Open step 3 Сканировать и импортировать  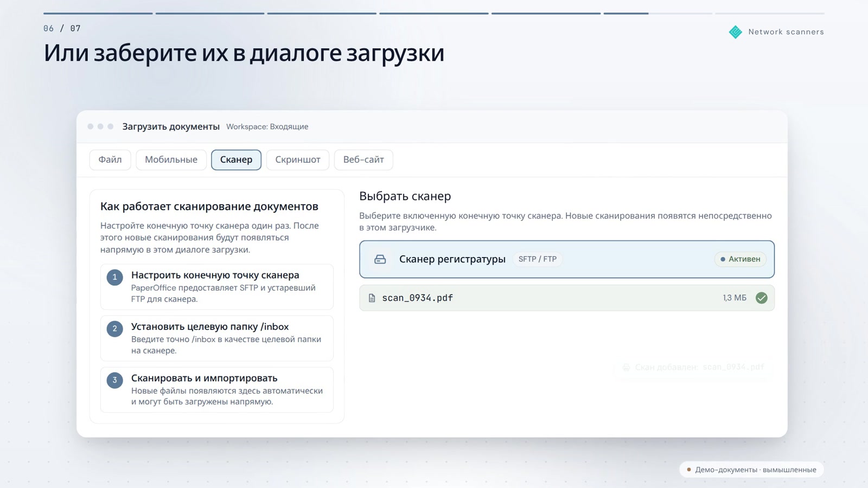coord(217,390)
